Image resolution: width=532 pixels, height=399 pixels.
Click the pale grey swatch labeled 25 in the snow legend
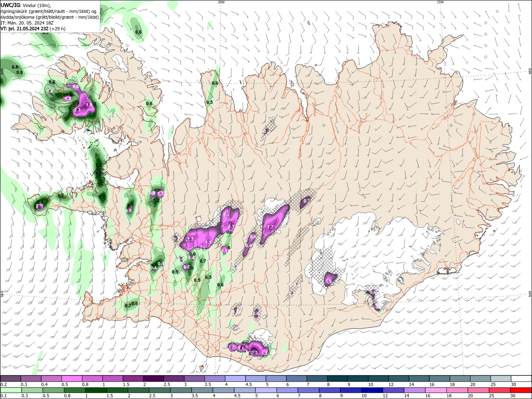tap(500, 379)
